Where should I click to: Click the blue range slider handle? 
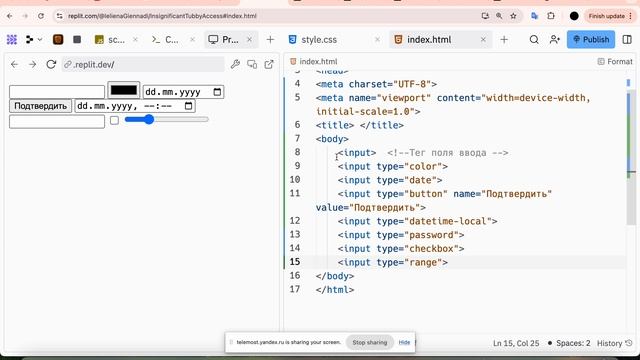point(149,119)
